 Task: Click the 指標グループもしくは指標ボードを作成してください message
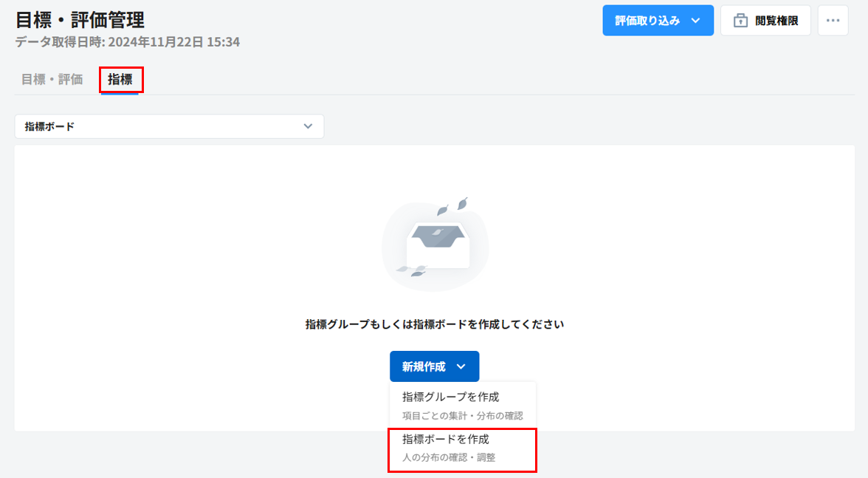tap(435, 324)
